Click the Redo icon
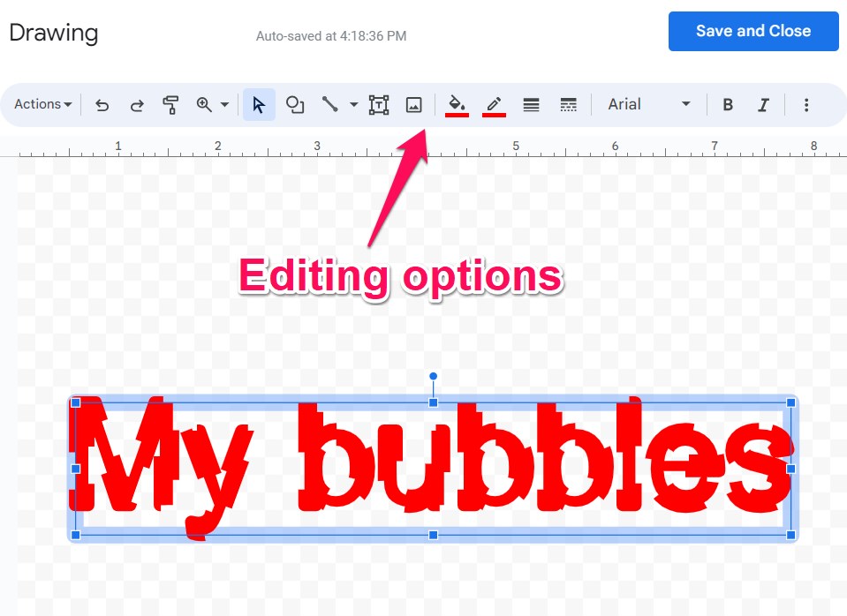The height and width of the screenshot is (616, 847). [x=137, y=104]
